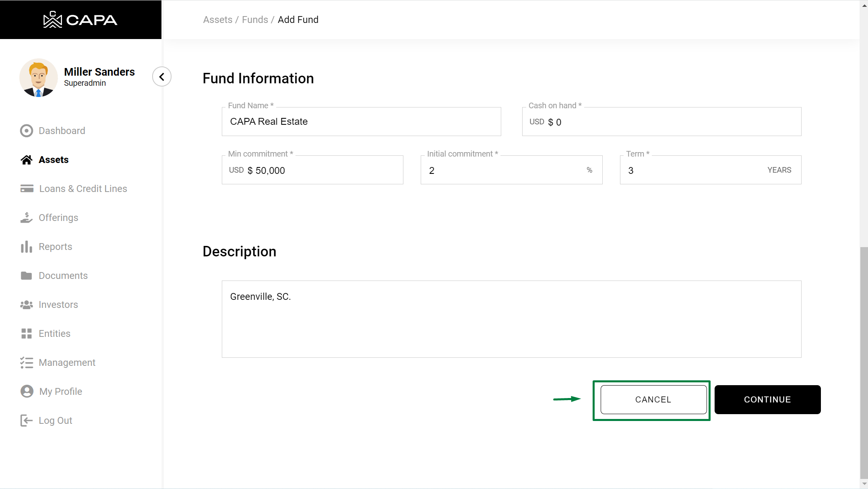This screenshot has width=868, height=489.
Task: Click the Loans & Credit Lines card icon
Action: point(27,189)
